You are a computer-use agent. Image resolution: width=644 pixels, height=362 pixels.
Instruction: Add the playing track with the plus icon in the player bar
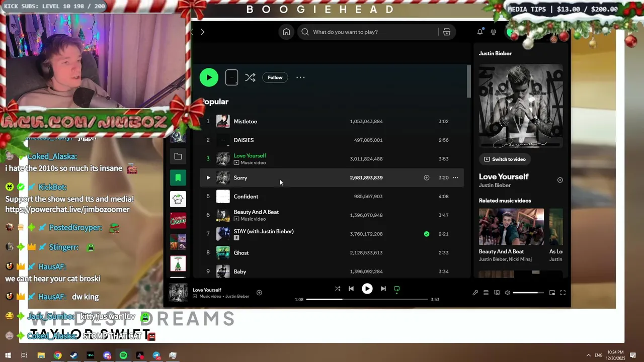pos(259,293)
